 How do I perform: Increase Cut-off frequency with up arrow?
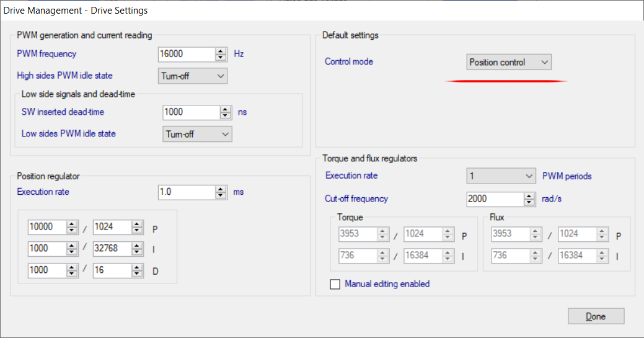pos(529,196)
